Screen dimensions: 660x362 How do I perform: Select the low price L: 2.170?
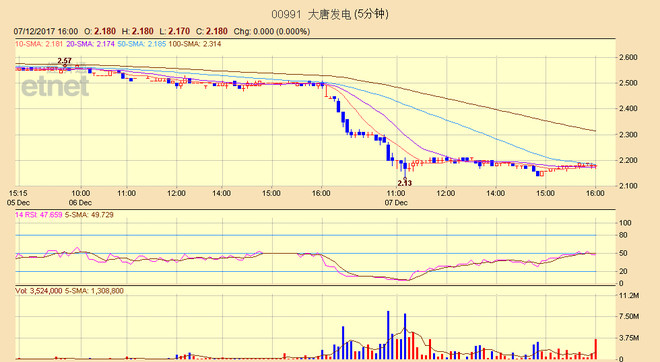(x=175, y=32)
